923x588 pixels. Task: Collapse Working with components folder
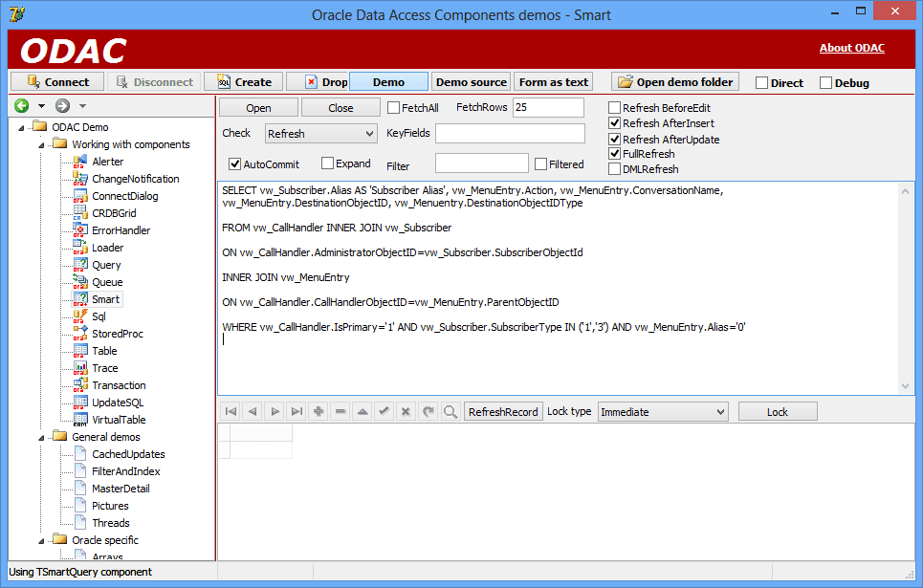[x=41, y=144]
